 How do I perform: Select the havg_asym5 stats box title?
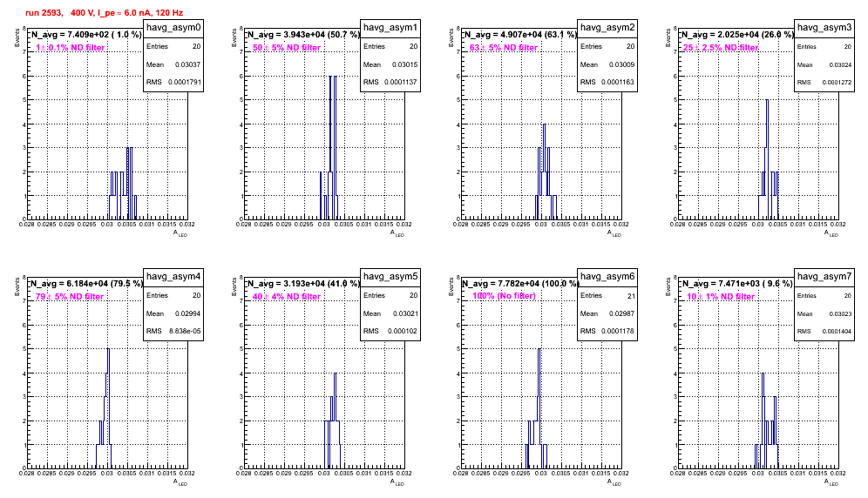click(x=390, y=277)
